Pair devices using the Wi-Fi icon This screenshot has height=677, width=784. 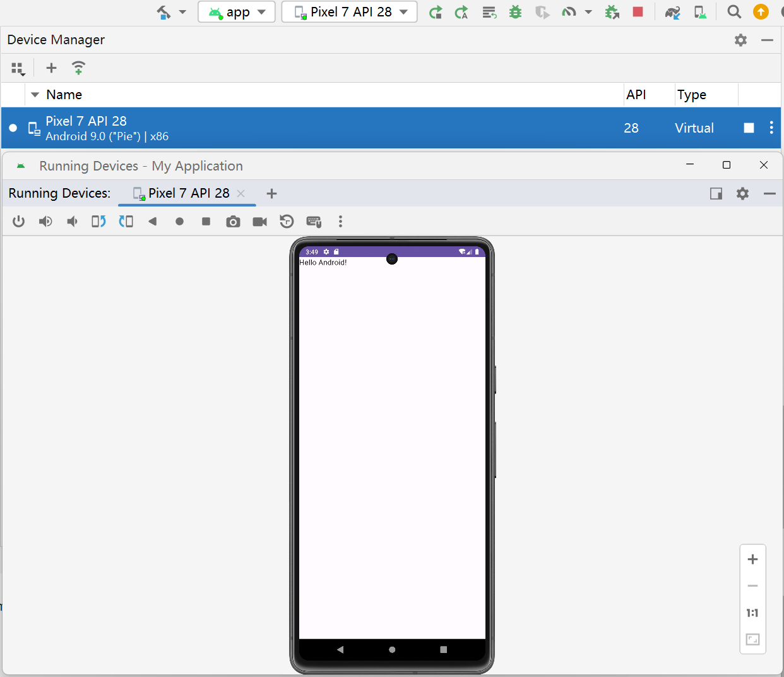(x=78, y=68)
